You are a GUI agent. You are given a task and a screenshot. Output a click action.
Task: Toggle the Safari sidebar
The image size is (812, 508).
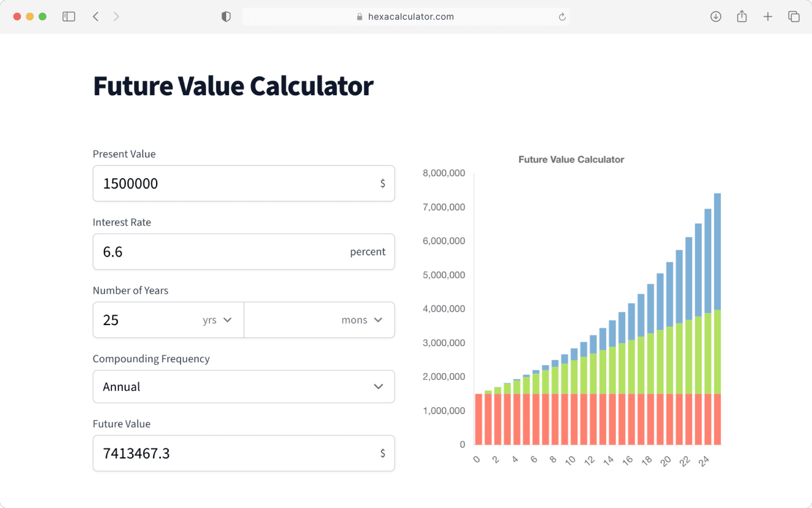click(x=68, y=16)
